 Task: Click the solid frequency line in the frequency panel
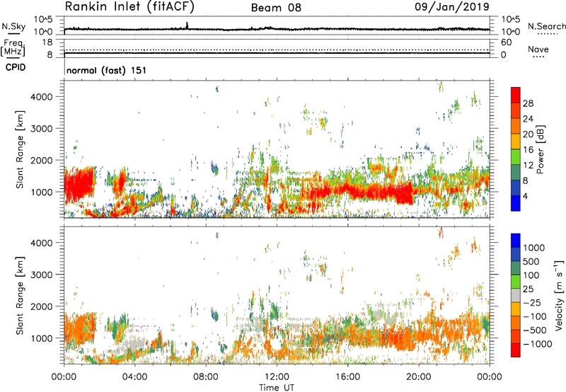[277, 53]
